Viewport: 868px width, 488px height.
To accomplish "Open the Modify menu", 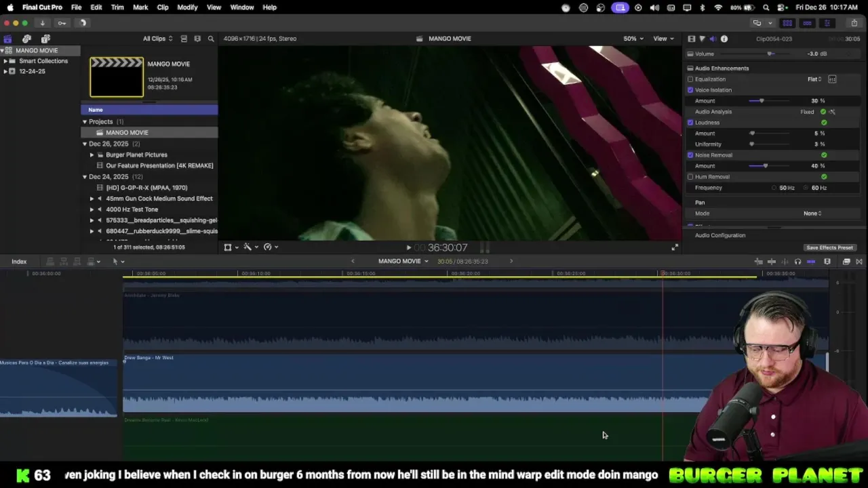I will (x=187, y=7).
